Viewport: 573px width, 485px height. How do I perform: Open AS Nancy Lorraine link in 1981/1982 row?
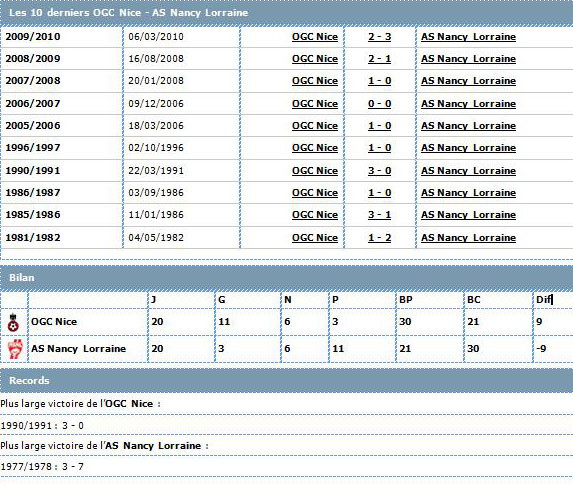[468, 238]
